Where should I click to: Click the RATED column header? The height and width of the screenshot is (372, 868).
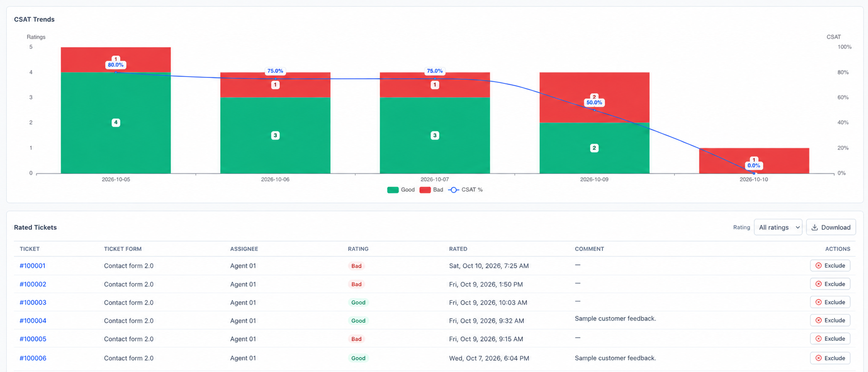pos(458,249)
